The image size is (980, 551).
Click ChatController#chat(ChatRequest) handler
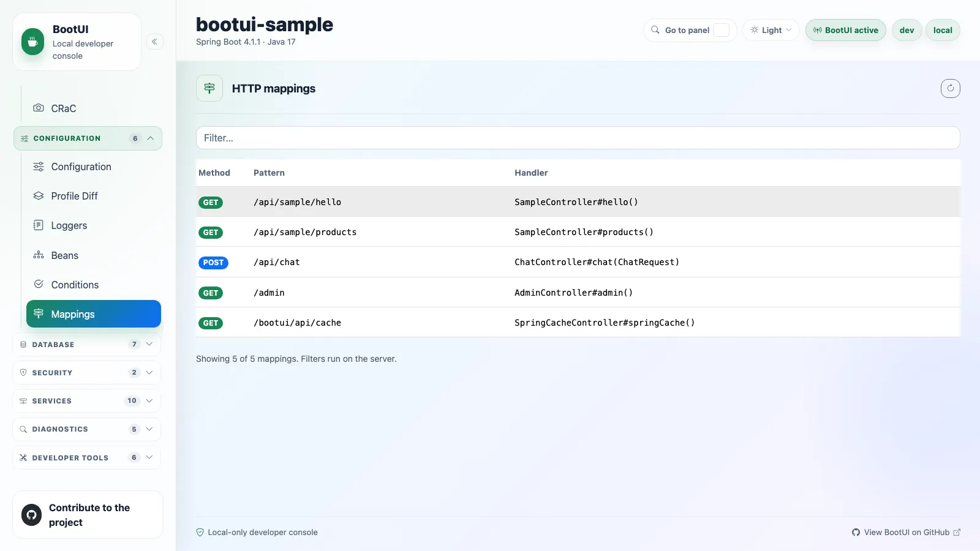pyautogui.click(x=597, y=262)
